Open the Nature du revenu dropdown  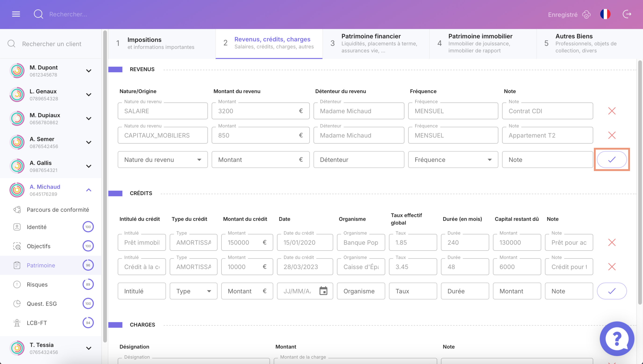[163, 160]
